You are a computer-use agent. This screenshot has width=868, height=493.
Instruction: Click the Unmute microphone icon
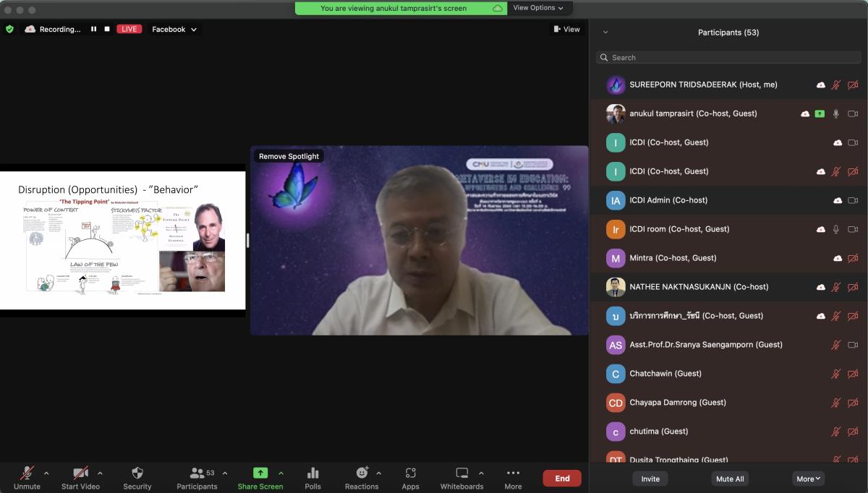27,473
